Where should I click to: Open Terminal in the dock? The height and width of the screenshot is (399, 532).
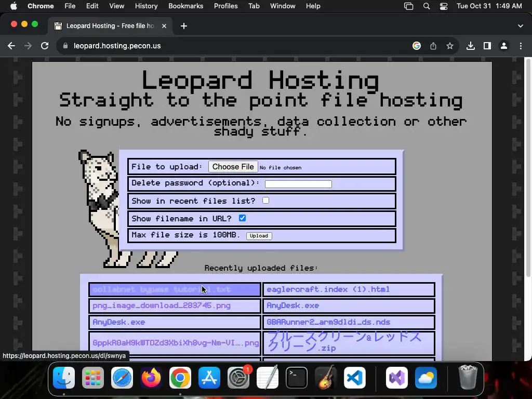297,378
